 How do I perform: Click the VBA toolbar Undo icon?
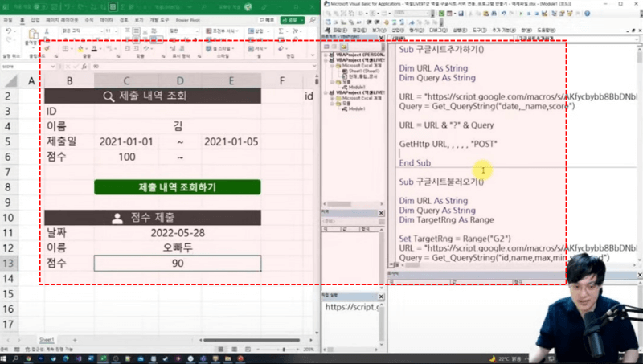point(504,14)
